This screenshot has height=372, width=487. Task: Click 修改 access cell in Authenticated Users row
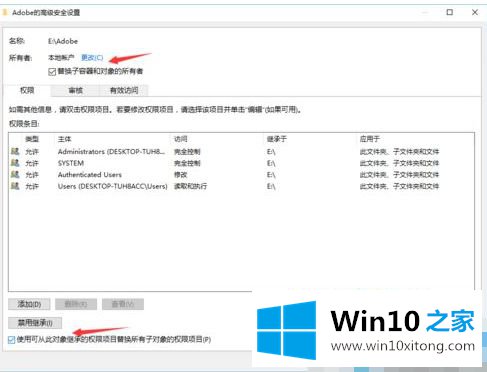click(x=181, y=175)
